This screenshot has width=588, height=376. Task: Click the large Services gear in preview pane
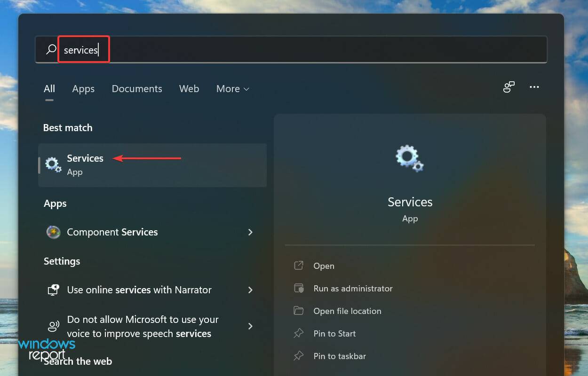(410, 158)
